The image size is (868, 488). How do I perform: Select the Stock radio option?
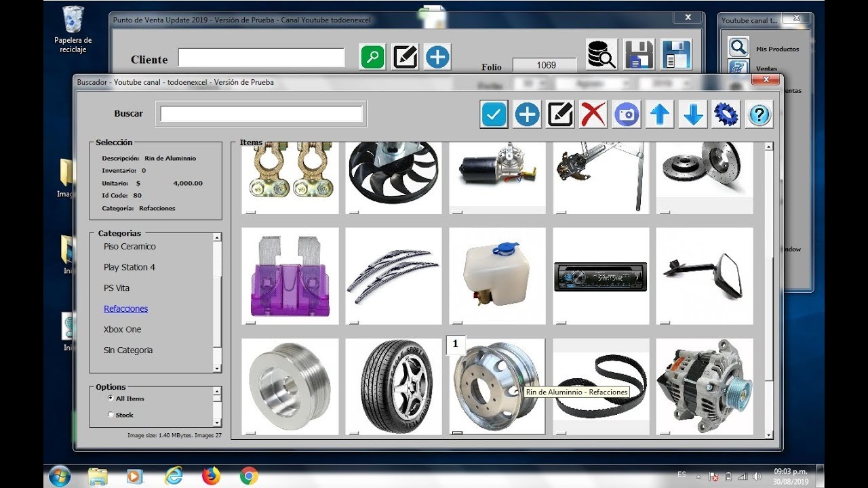coord(111,415)
